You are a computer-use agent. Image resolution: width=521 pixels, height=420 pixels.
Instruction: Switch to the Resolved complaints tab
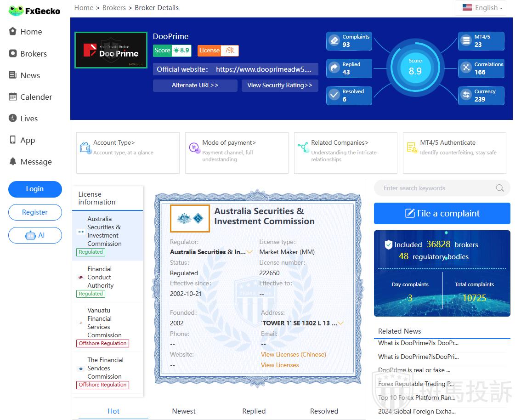click(324, 411)
